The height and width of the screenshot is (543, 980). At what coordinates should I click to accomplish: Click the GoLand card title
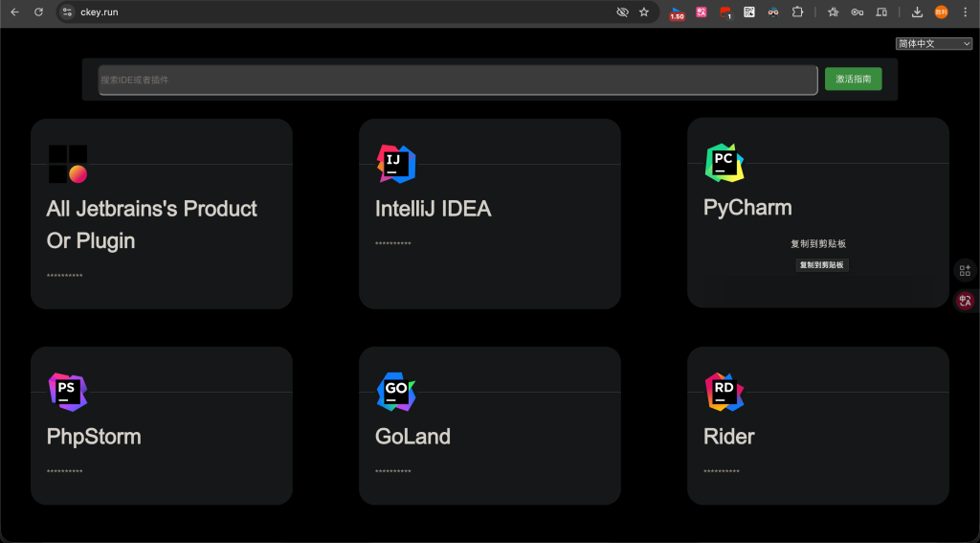point(412,437)
